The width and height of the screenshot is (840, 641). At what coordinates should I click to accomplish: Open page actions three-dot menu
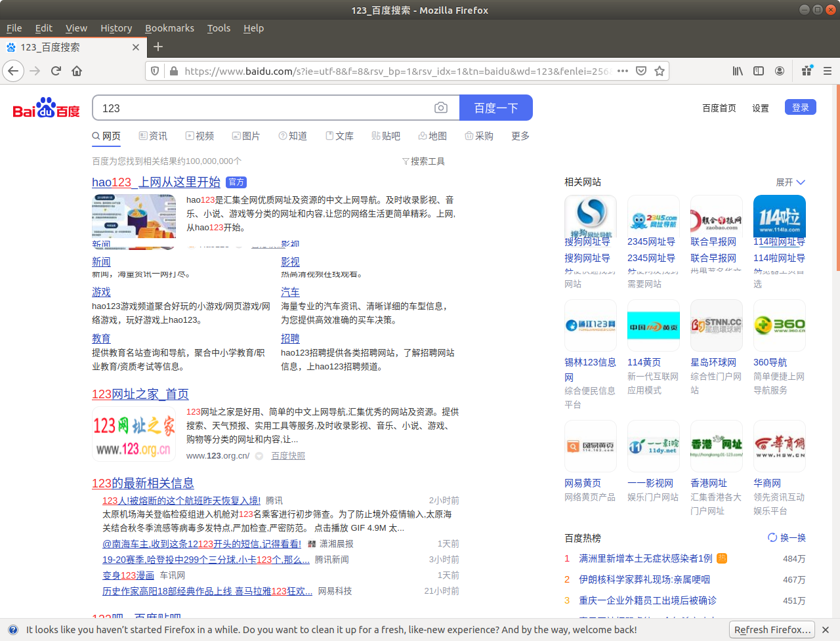click(x=623, y=71)
